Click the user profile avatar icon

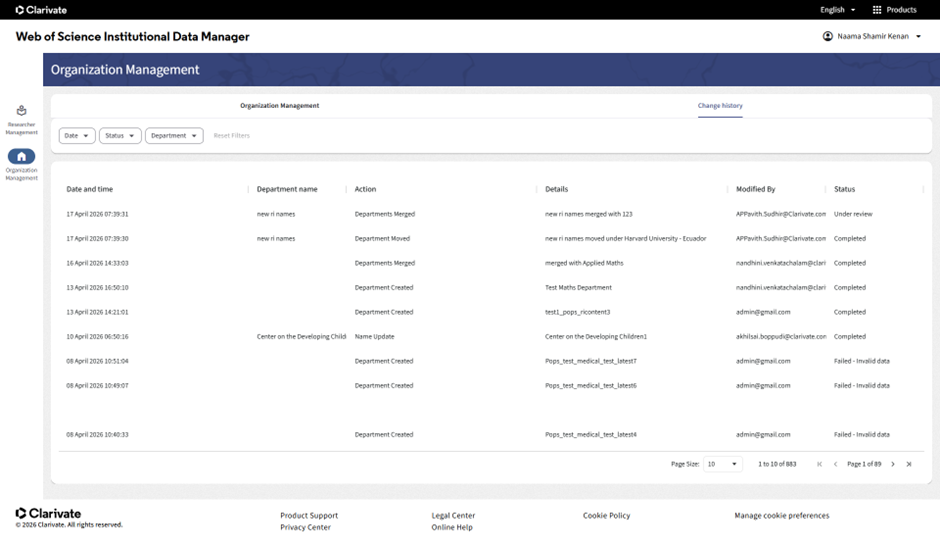tap(828, 36)
